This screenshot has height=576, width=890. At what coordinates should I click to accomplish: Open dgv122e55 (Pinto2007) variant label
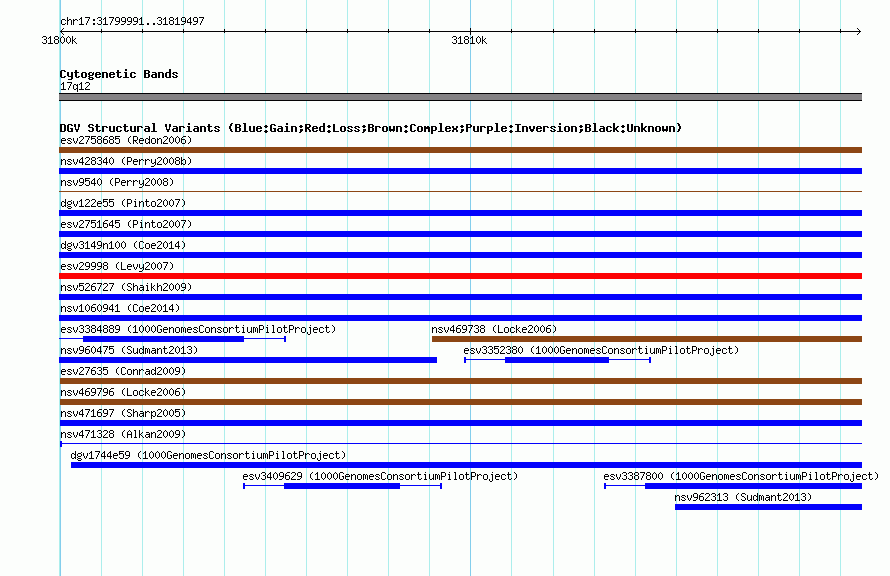123,203
